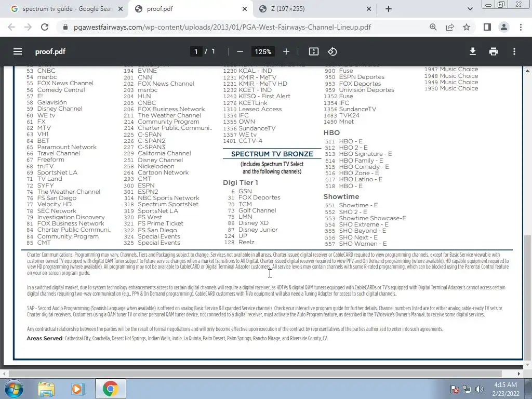
Task: Close the Z (197×255) tab
Action: tap(369, 9)
